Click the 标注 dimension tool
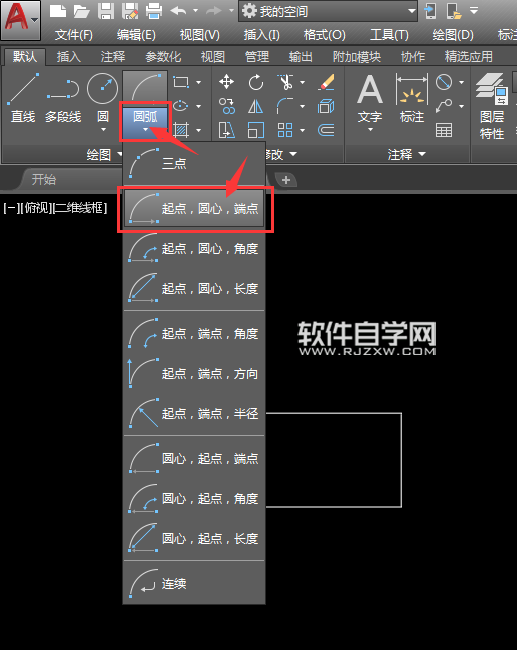Viewport: 517px width, 650px height. [412, 99]
